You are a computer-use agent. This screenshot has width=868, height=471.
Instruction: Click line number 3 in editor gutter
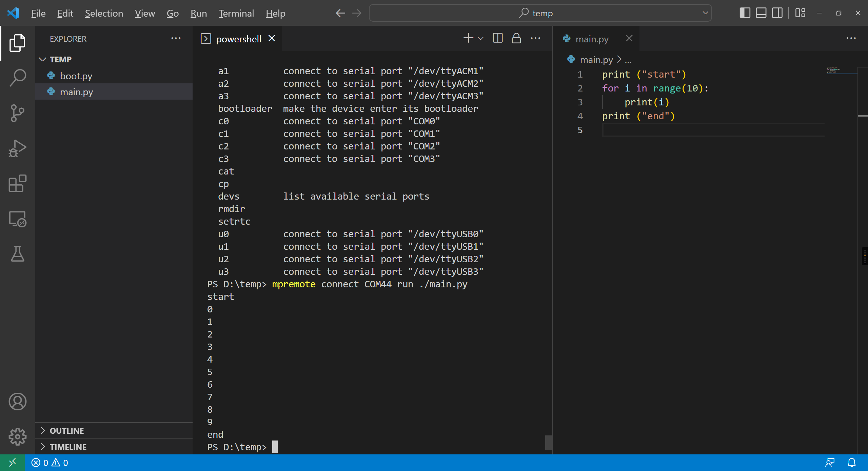tap(580, 102)
